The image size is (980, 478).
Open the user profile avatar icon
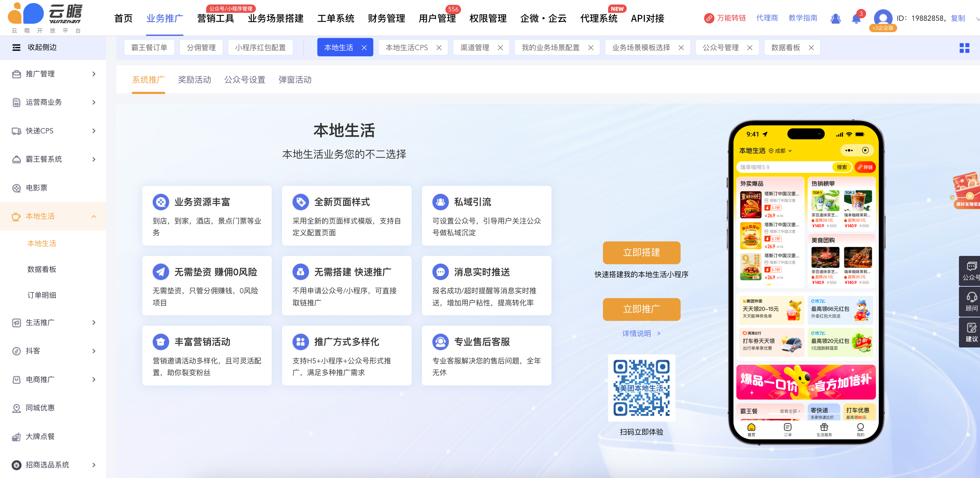(883, 18)
